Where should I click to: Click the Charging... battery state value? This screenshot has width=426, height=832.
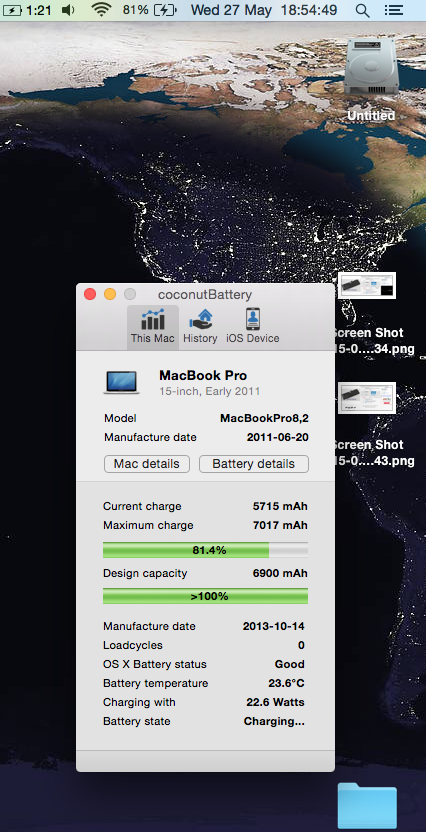pos(274,722)
